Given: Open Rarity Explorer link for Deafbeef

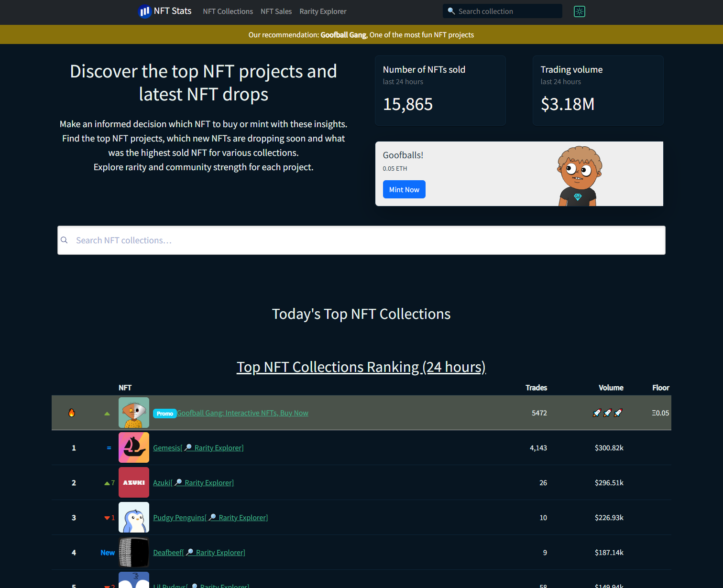Looking at the screenshot, I should 215,553.
